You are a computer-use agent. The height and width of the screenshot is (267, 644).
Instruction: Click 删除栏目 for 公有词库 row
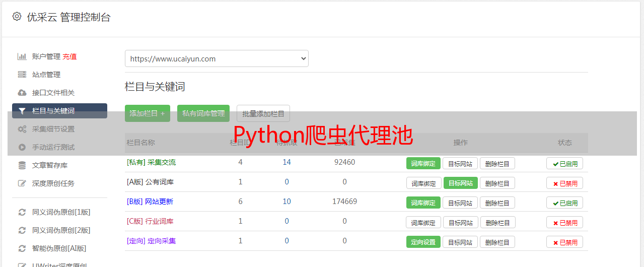[497, 183]
